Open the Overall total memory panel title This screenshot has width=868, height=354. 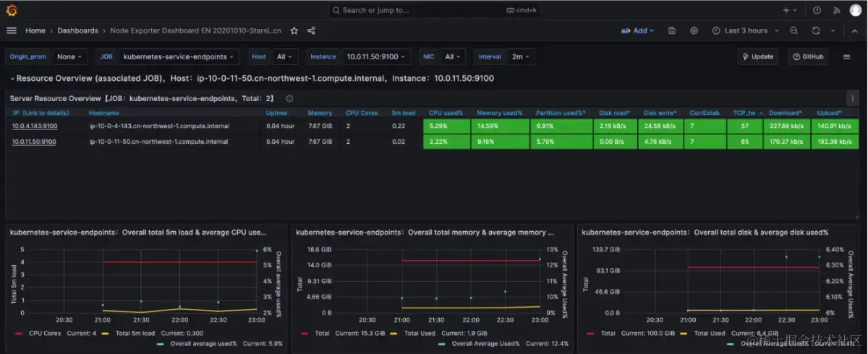(x=425, y=233)
